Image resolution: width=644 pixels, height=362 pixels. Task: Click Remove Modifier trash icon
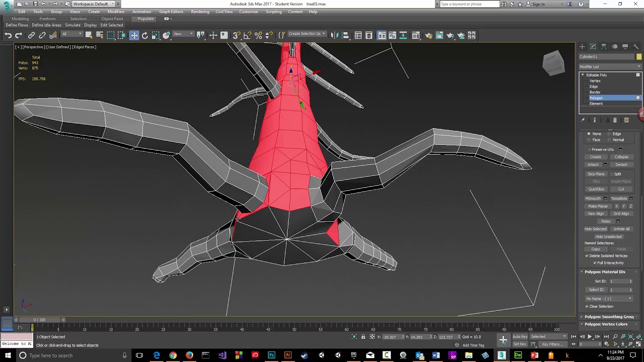(615, 120)
